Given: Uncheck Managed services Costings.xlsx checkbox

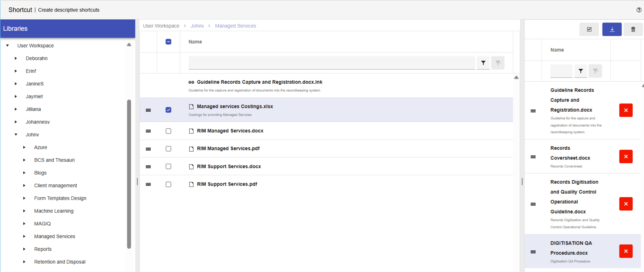Looking at the screenshot, I should click(169, 110).
